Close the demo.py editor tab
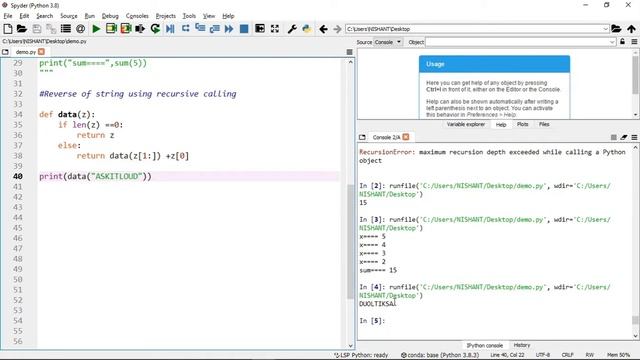Image resolution: width=640 pixels, height=360 pixels. [41, 52]
